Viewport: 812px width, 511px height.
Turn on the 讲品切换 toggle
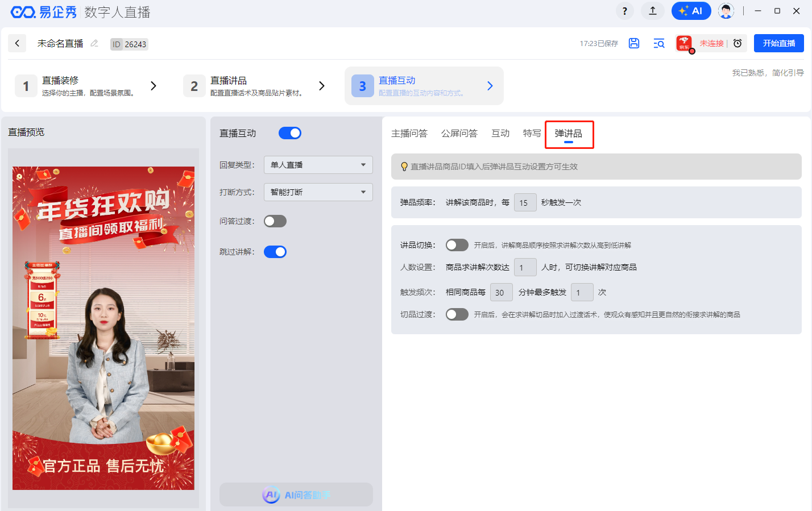click(457, 245)
